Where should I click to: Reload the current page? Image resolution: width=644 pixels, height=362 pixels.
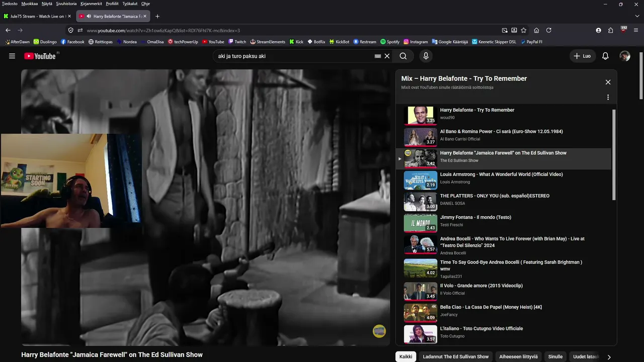pyautogui.click(x=549, y=30)
